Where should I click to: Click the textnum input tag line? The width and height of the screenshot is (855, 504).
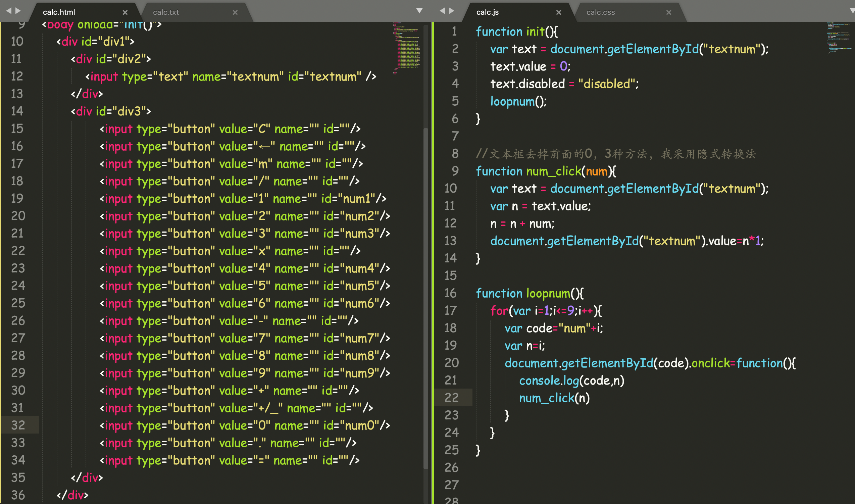(x=231, y=77)
